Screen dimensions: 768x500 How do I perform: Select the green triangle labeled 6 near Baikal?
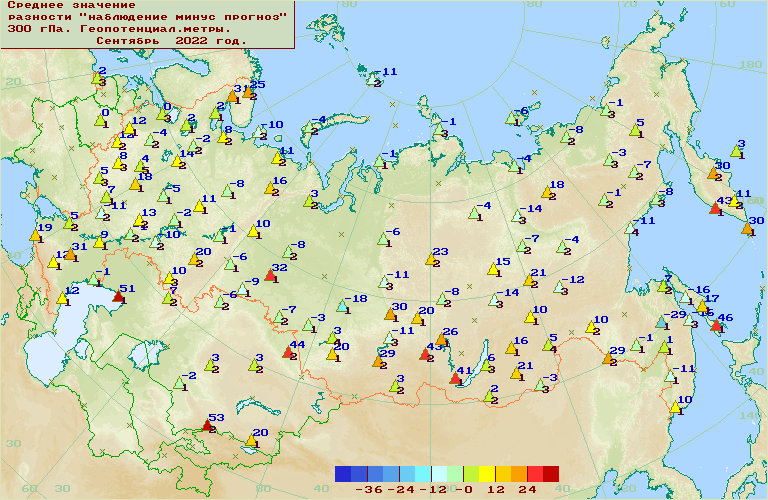pyautogui.click(x=486, y=365)
